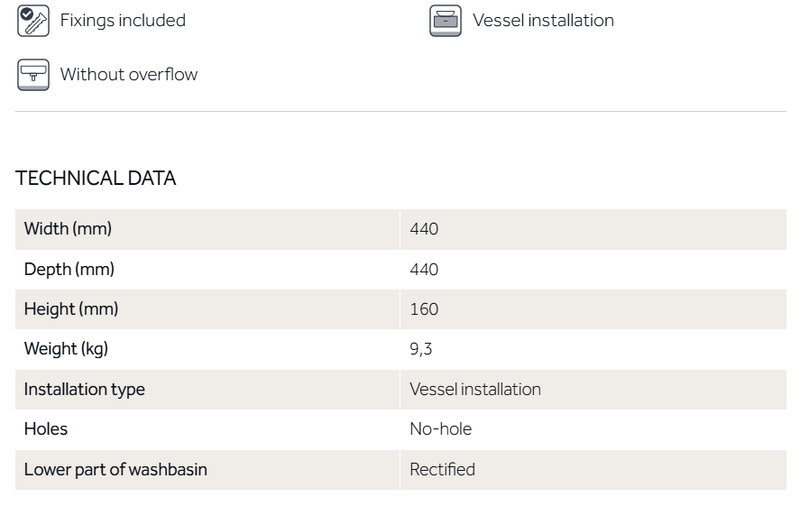Click the 'Depth (mm)' row label

point(69,269)
